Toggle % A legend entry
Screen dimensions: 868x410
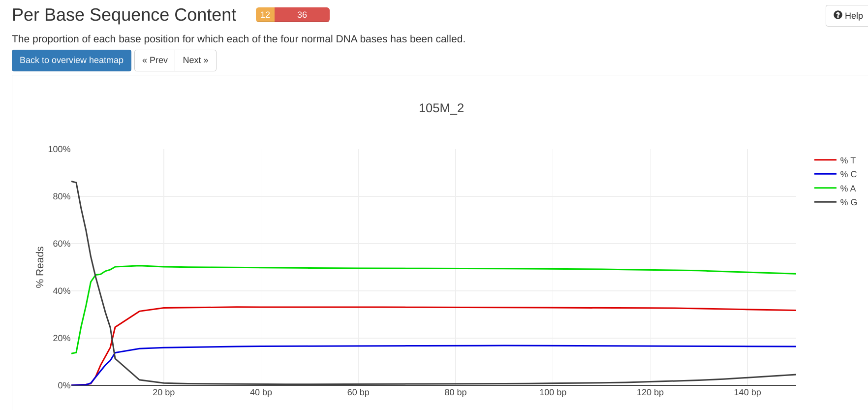(847, 189)
